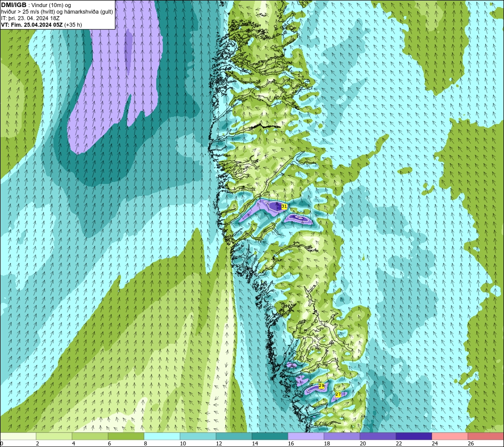Click the DMI/IGB title text
This screenshot has width=504, height=447.
(x=14, y=5)
